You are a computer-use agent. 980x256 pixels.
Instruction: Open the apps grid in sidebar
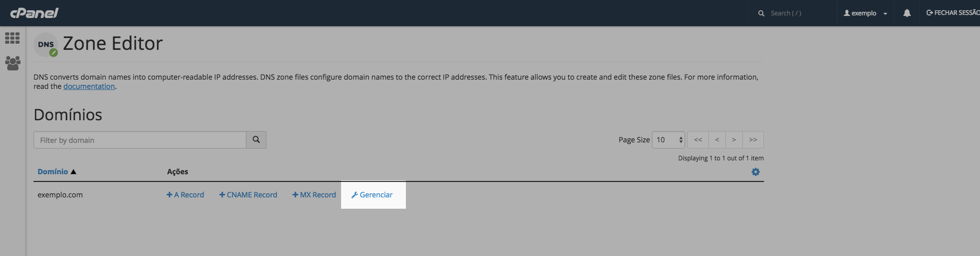pos(12,38)
